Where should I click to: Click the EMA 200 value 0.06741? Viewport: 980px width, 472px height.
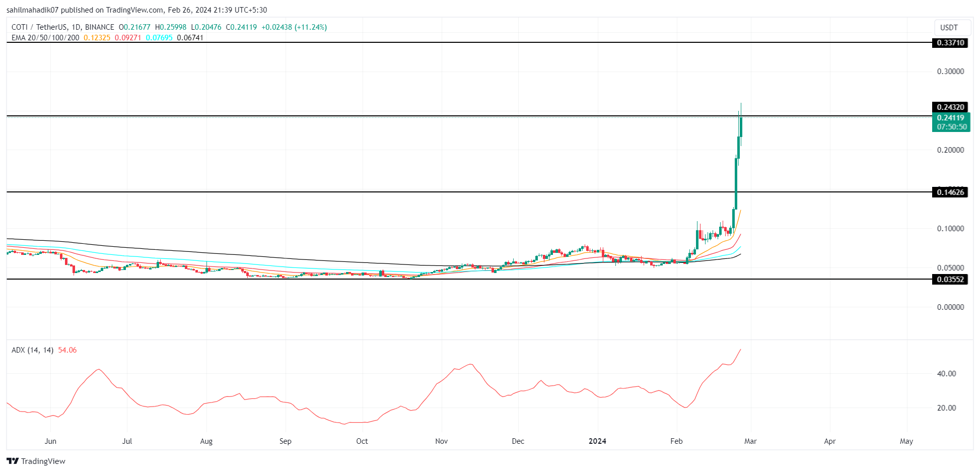click(190, 38)
